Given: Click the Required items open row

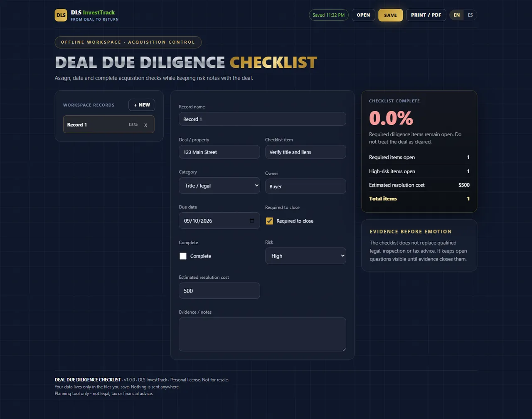Looking at the screenshot, I should click(419, 157).
